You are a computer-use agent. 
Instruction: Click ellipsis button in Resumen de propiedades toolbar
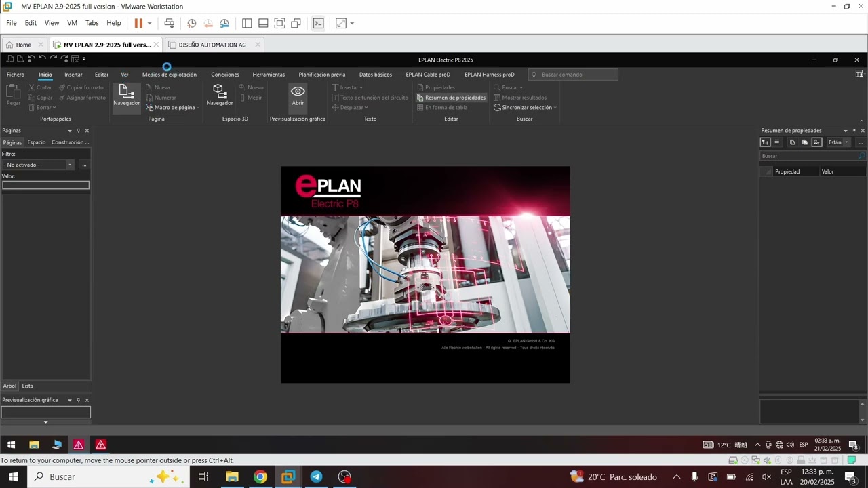pos(861,142)
